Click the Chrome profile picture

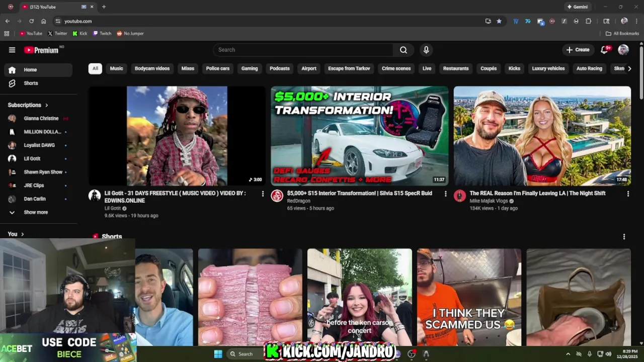(x=624, y=21)
